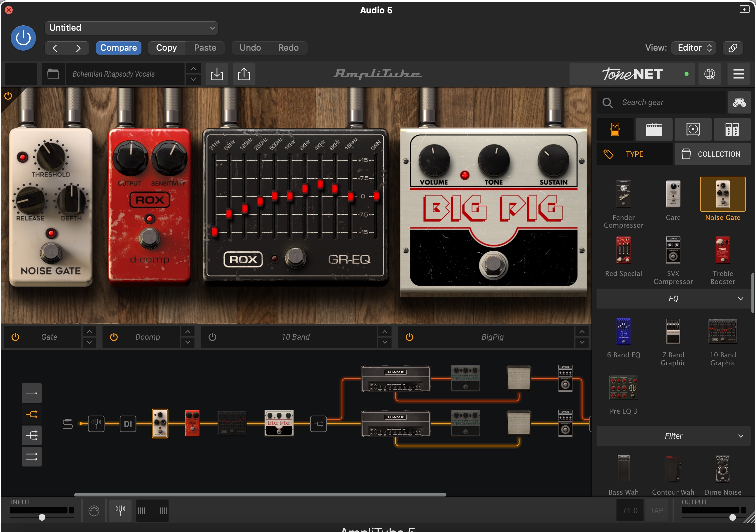Toggle the plugin main power button
Viewport: 756px width, 532px height.
pos(23,38)
